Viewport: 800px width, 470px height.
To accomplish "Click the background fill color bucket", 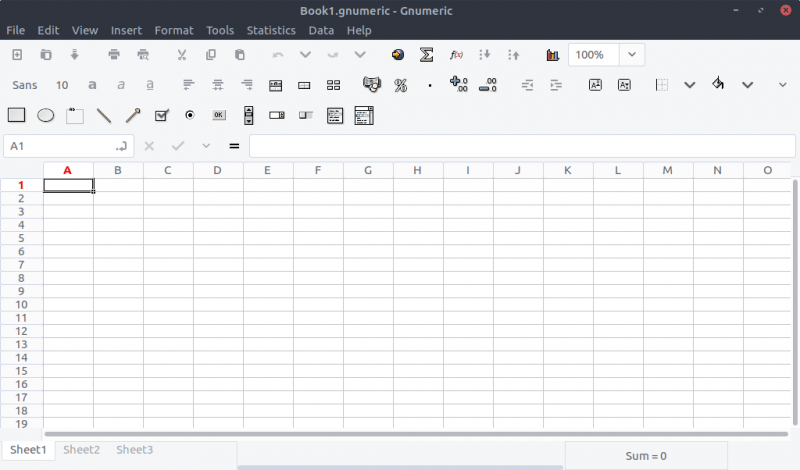I will [x=718, y=85].
